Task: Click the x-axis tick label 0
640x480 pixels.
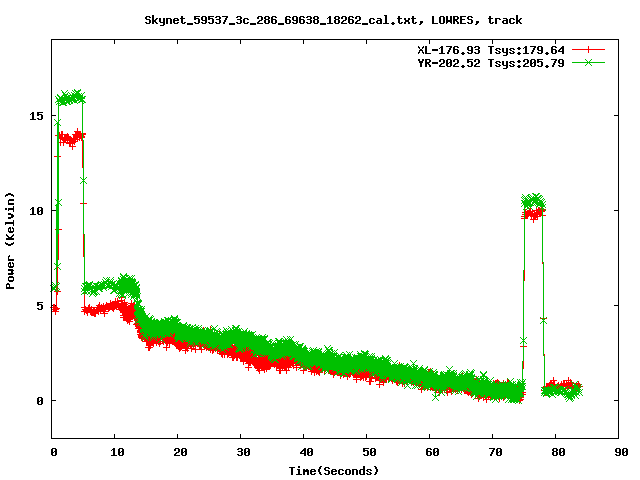Action: [54, 452]
